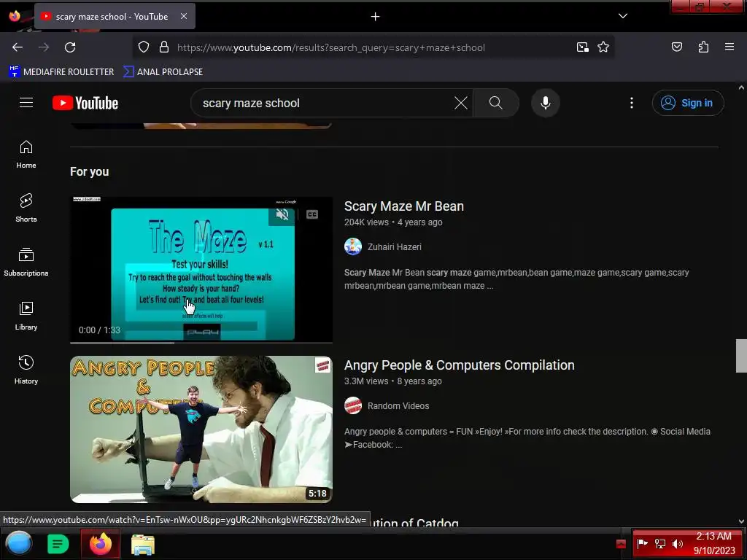This screenshot has width=747, height=560.
Task: Click the browser address bar URL
Action: tap(331, 47)
